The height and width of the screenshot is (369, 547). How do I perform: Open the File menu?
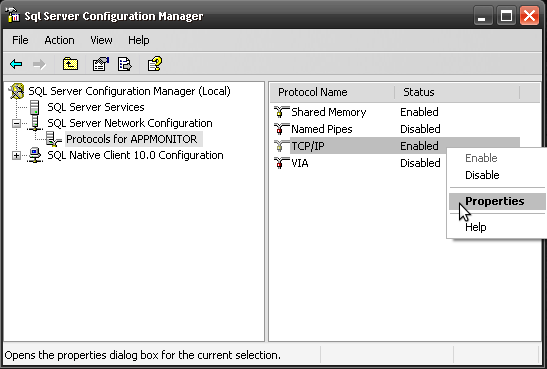click(20, 40)
